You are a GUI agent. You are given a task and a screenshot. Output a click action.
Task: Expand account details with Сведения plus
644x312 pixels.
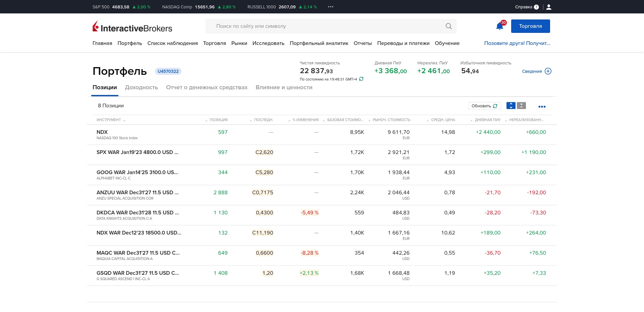tap(548, 71)
